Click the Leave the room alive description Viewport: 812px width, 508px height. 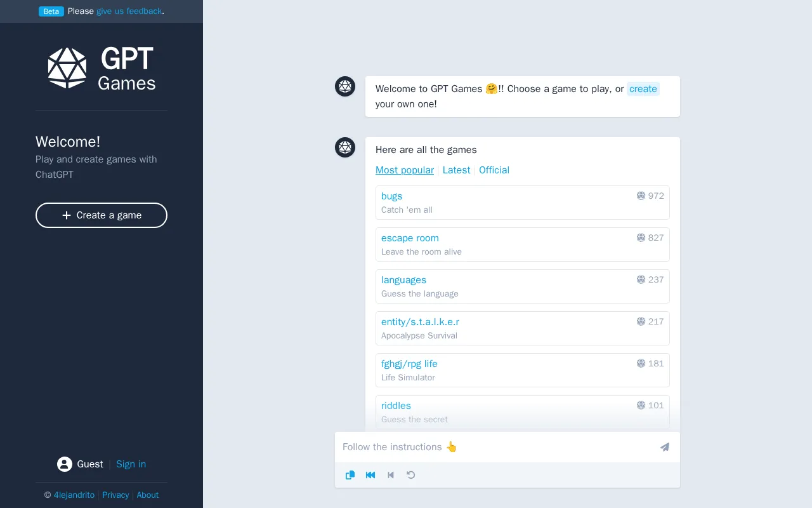[421, 252]
